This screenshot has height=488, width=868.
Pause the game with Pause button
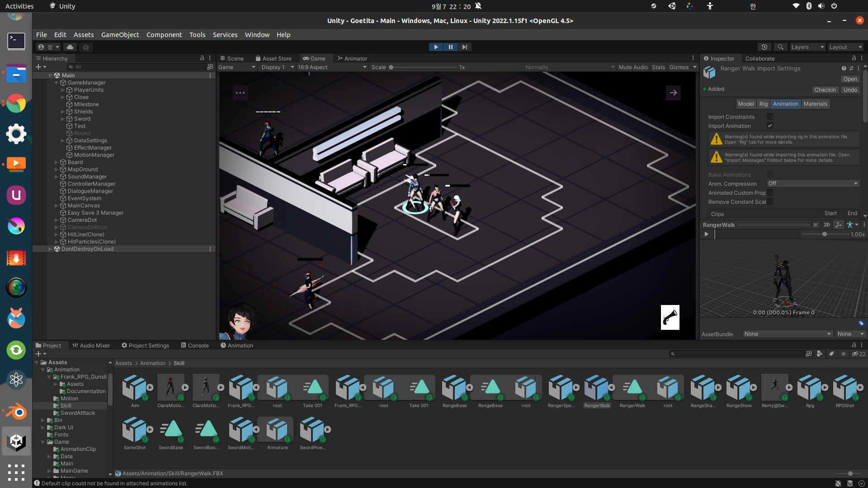450,47
